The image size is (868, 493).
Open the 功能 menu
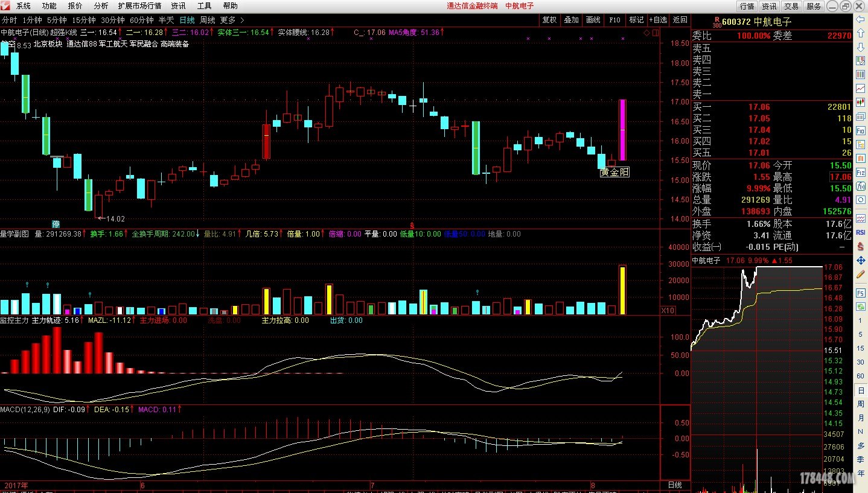[49, 6]
